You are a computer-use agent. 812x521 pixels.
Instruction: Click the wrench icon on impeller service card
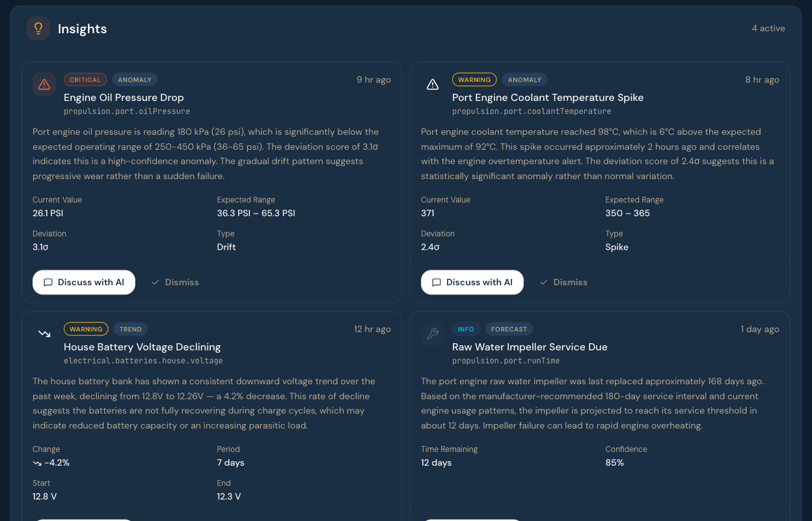432,333
